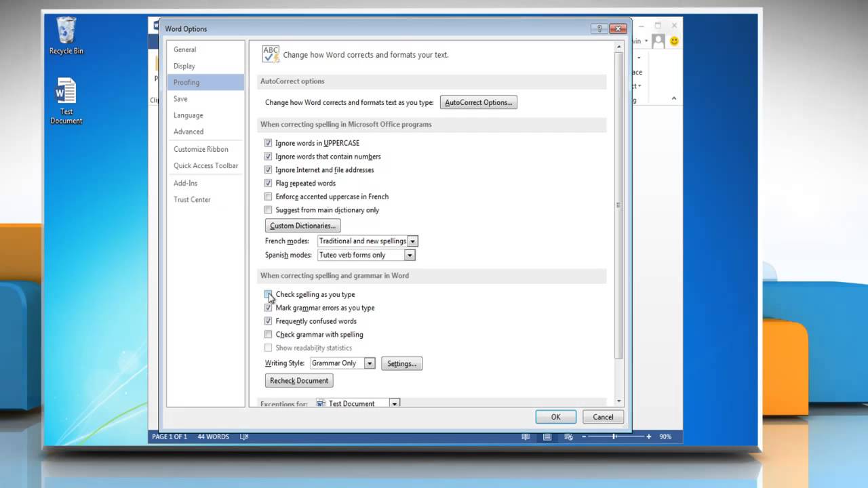Toggle Ignore words that contain numbers

tap(269, 157)
